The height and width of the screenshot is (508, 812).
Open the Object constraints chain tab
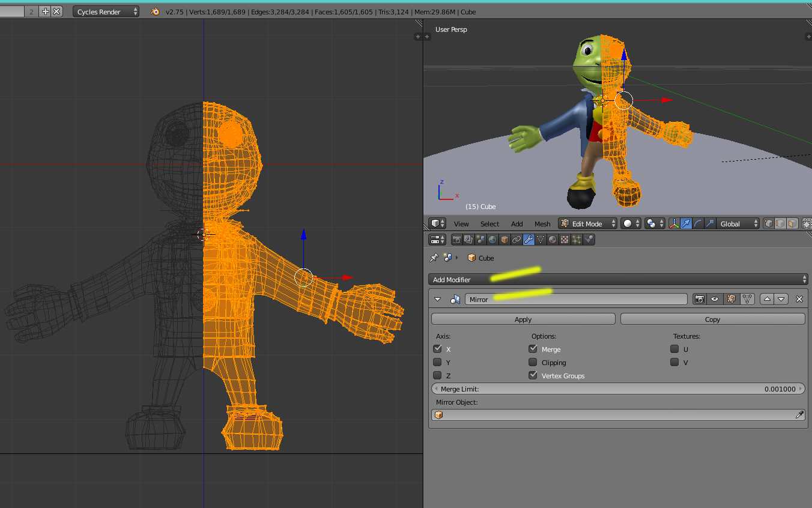coord(517,240)
